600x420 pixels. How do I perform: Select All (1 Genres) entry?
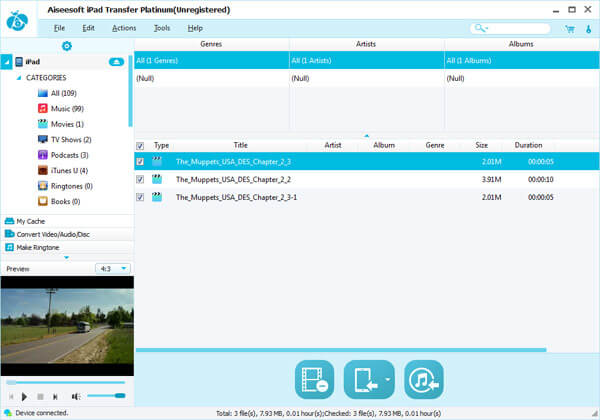[212, 60]
